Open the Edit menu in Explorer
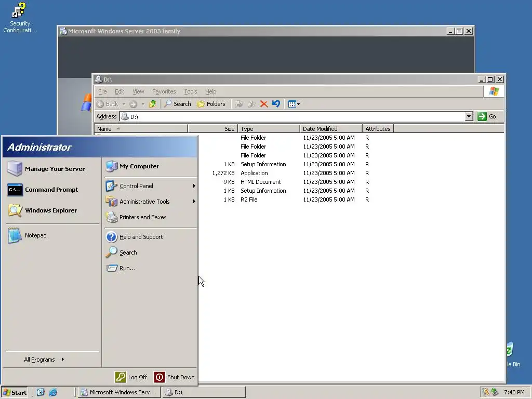The image size is (532, 399). (x=119, y=91)
